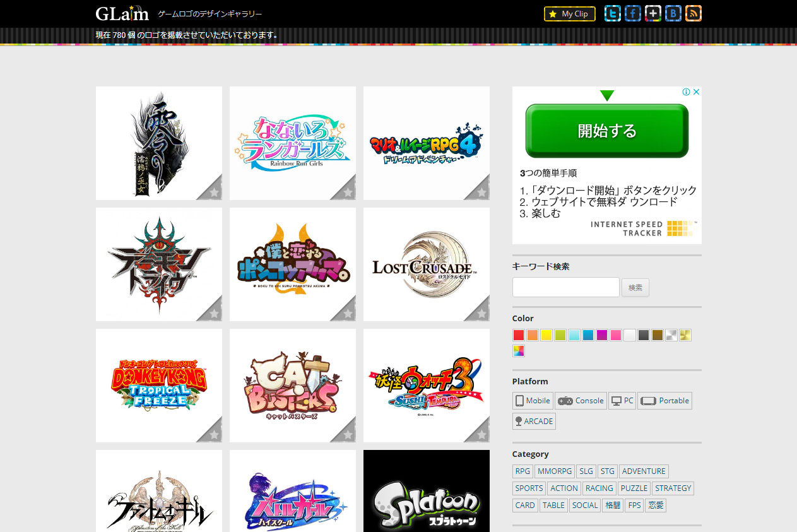Close the advertisement with X icon
Viewport: 797px width, 532px height.
coord(696,92)
